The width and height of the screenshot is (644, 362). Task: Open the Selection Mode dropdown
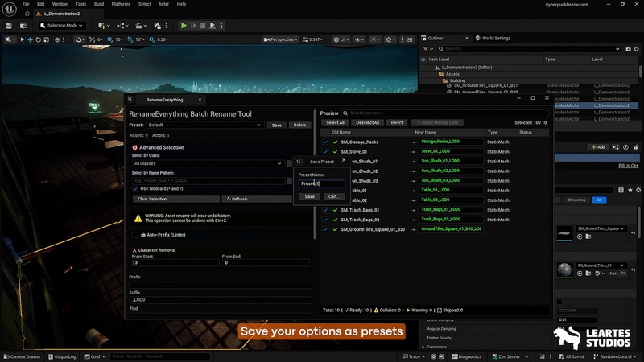pyautogui.click(x=60, y=26)
